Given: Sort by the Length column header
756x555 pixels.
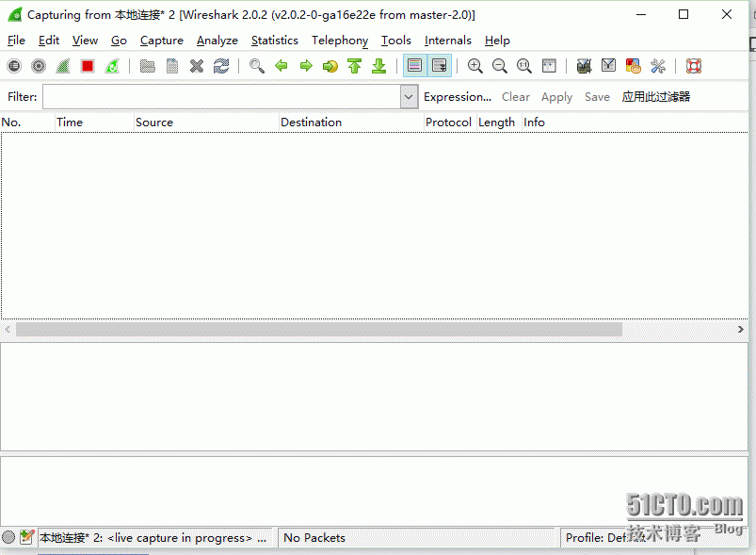Looking at the screenshot, I should 500,122.
